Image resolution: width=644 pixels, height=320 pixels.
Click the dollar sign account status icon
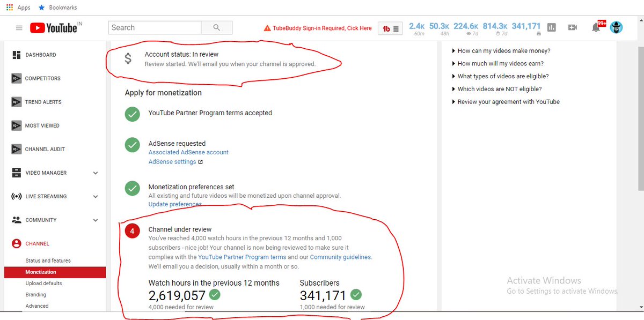(x=128, y=59)
